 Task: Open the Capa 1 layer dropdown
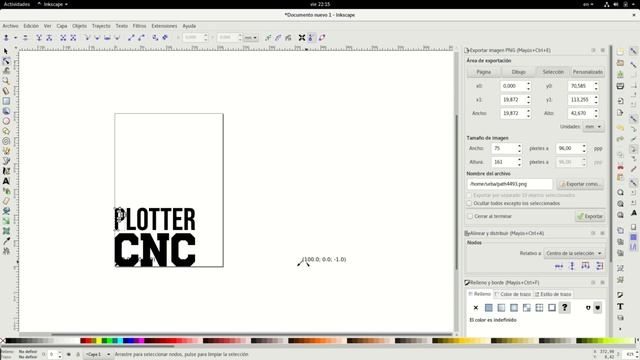click(x=98, y=354)
